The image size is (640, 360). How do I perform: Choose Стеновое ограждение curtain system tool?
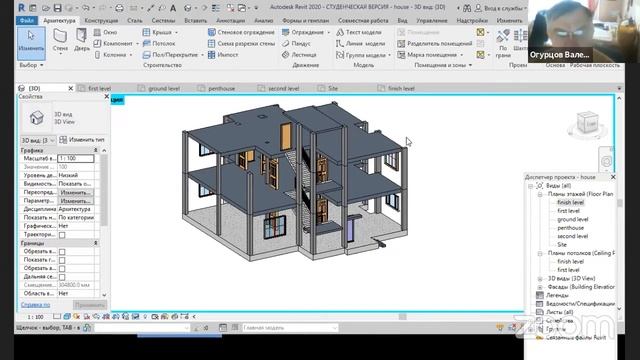(x=241, y=32)
